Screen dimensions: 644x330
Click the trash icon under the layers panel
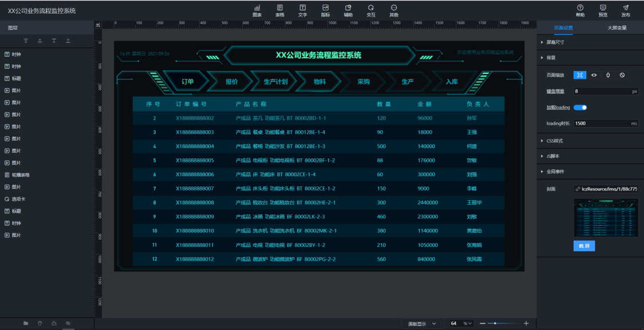coord(39,323)
